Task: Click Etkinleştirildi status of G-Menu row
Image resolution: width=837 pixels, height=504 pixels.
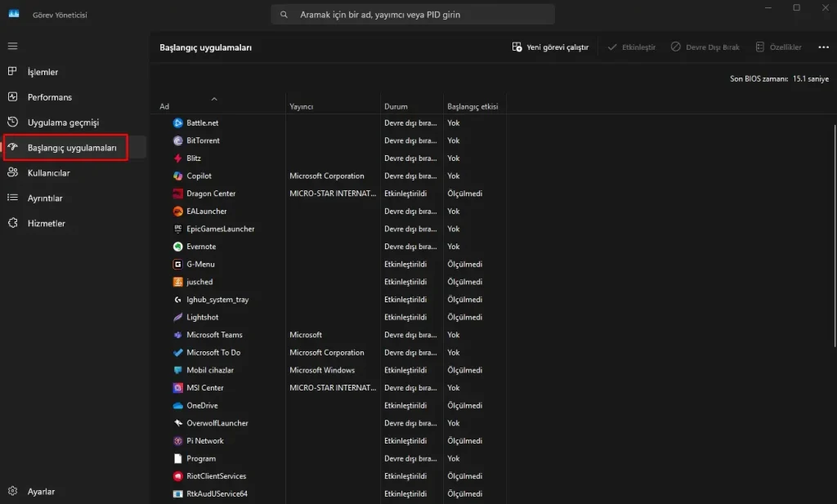Action: pos(405,264)
